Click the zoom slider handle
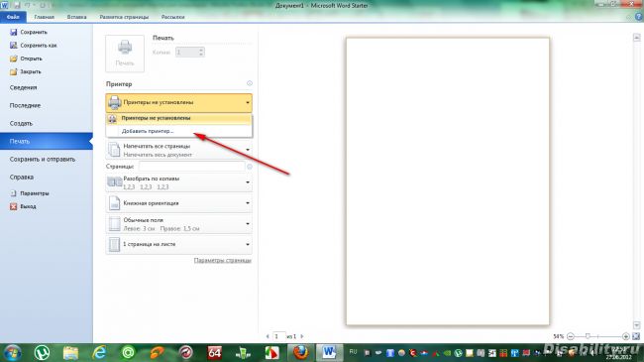Viewport: 644px width, 362px height. tap(588, 336)
